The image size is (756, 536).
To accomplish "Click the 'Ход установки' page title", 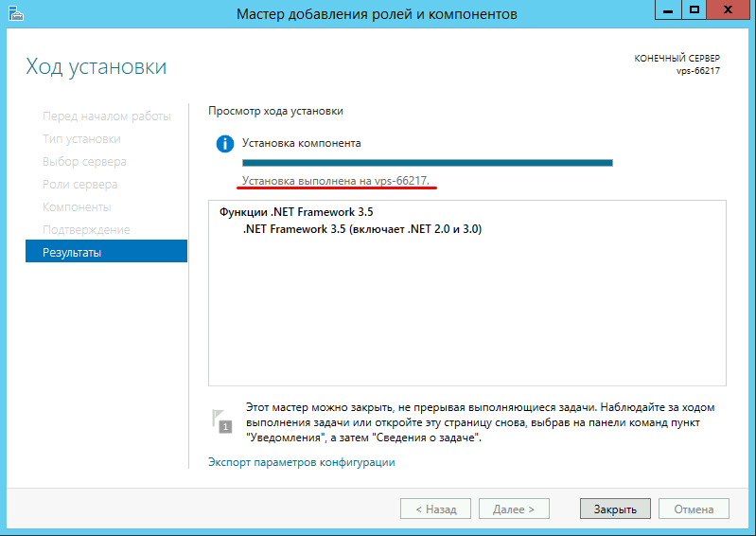I will click(x=96, y=66).
